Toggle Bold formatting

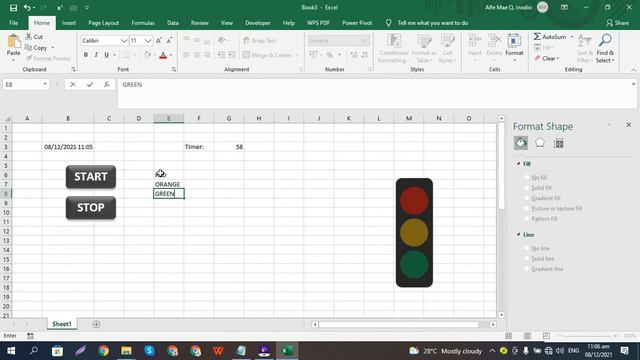coord(86,55)
